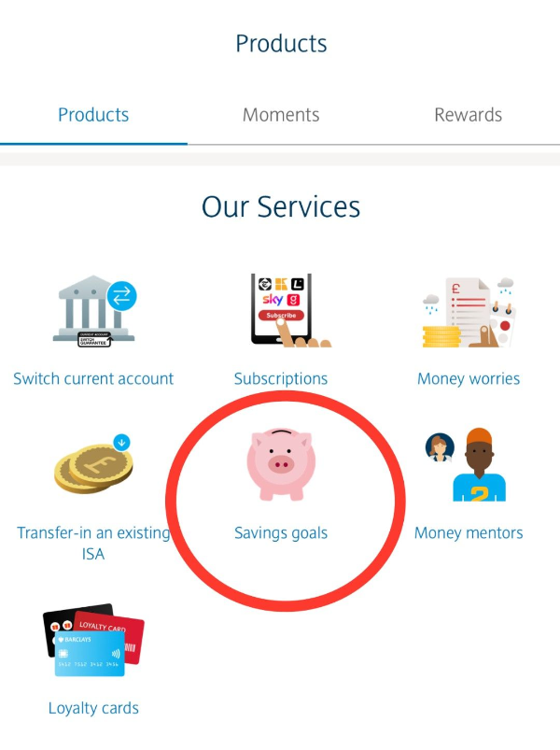
Task: Tap the blue Barclays card image
Action: (90, 654)
